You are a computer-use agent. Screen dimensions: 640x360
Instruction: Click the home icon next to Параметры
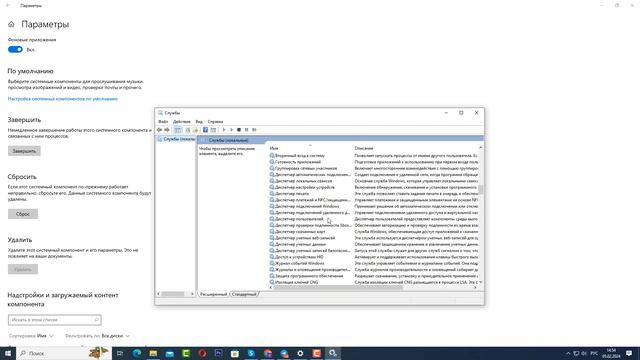coord(11,24)
